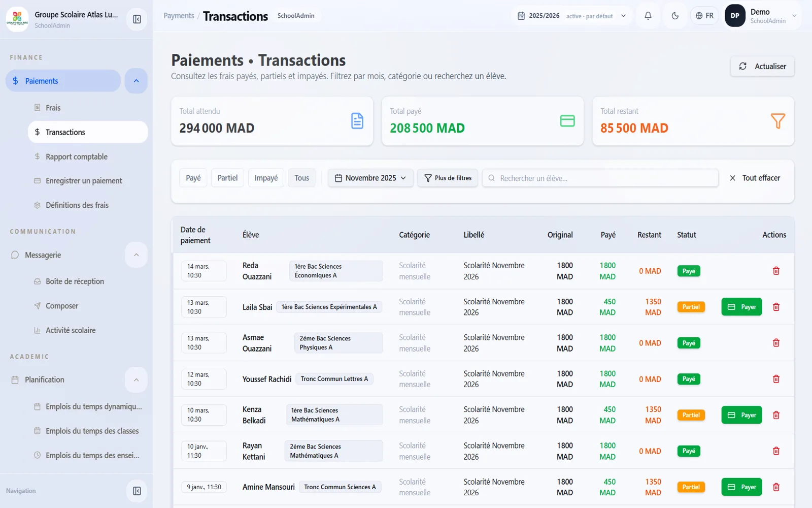Click the 85 500 MAD remaining value

click(634, 128)
